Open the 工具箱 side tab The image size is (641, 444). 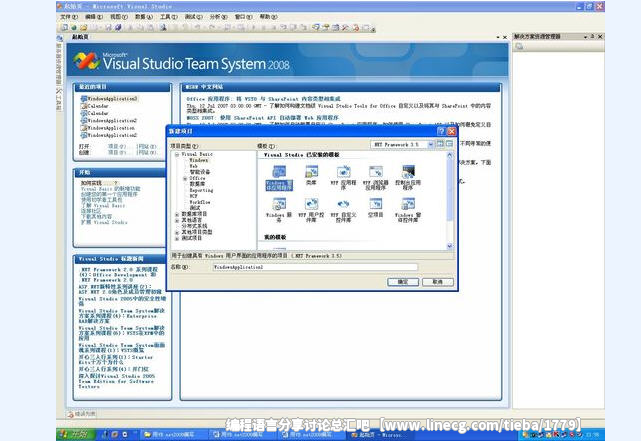pyautogui.click(x=59, y=99)
